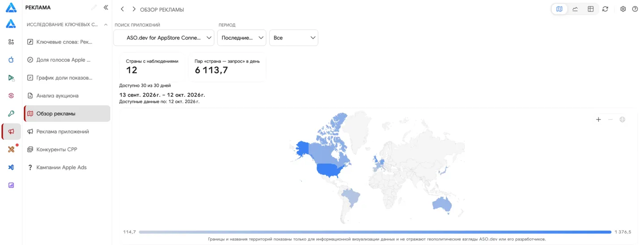Open the green key keywords icon
This screenshot has height=245, width=644.
(11, 113)
